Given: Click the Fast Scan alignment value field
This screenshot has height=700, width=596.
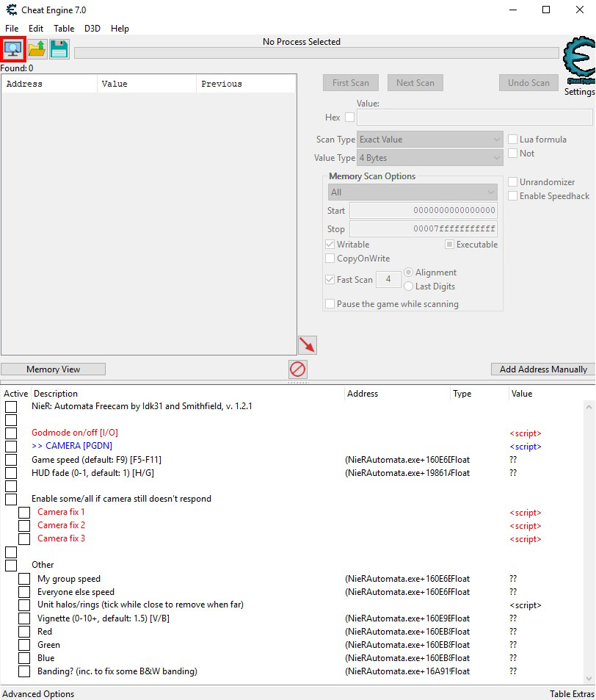Looking at the screenshot, I should (388, 279).
